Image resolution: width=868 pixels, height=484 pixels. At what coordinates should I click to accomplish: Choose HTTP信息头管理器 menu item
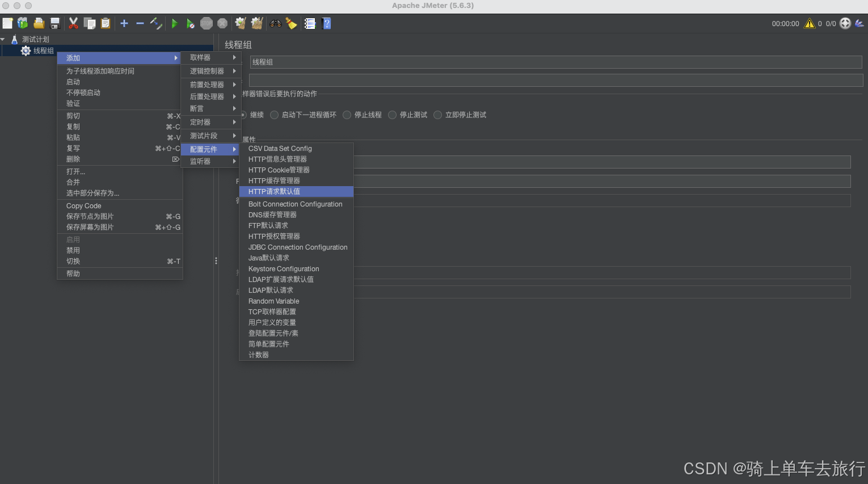tap(296, 159)
